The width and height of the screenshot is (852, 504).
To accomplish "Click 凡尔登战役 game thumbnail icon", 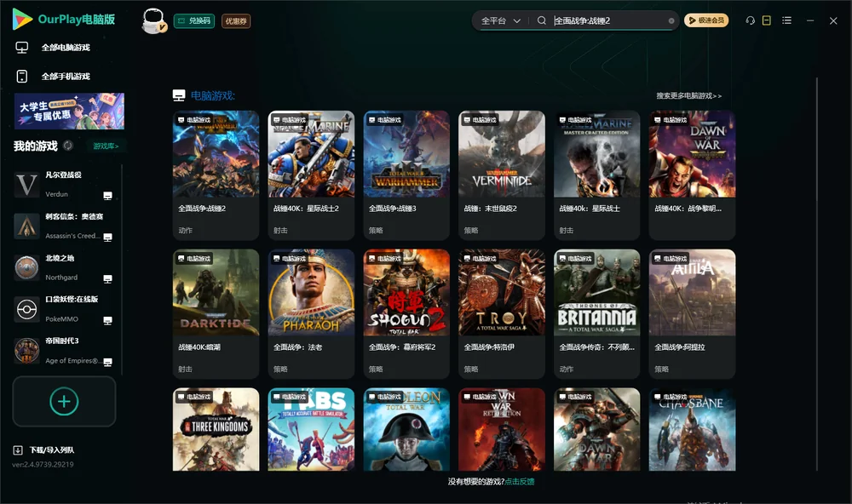I will point(26,185).
